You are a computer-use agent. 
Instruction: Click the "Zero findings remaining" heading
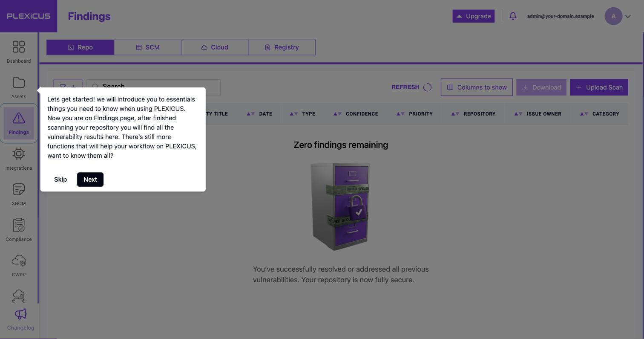coord(341,145)
